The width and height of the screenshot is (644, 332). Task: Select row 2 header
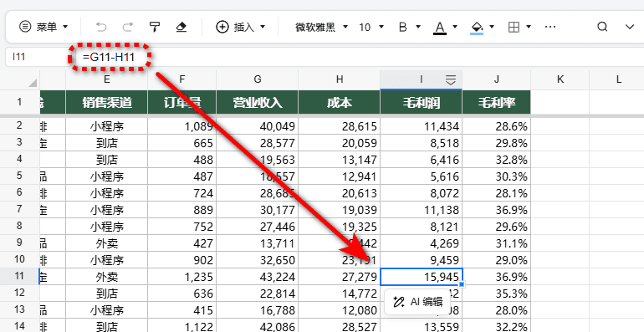(20, 125)
